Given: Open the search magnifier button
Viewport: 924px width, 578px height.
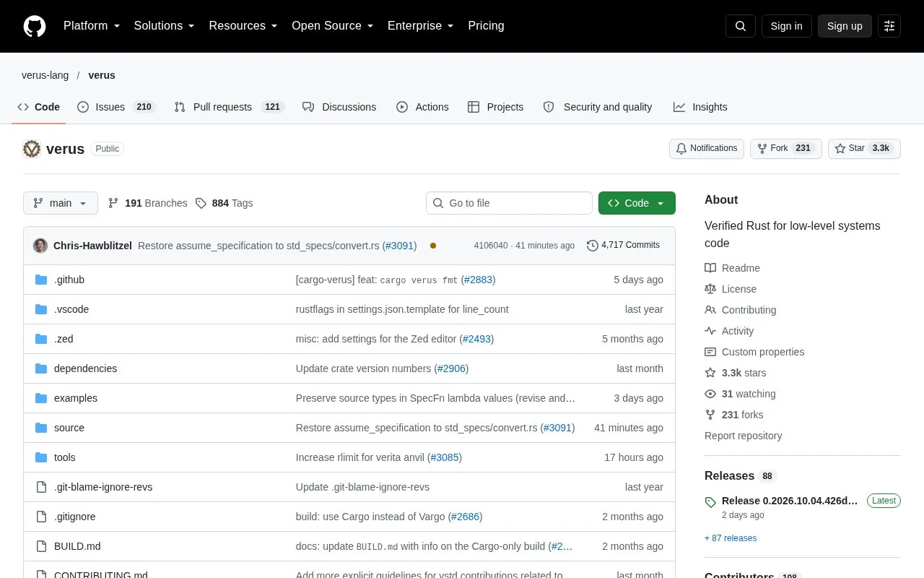Looking at the screenshot, I should coord(741,26).
